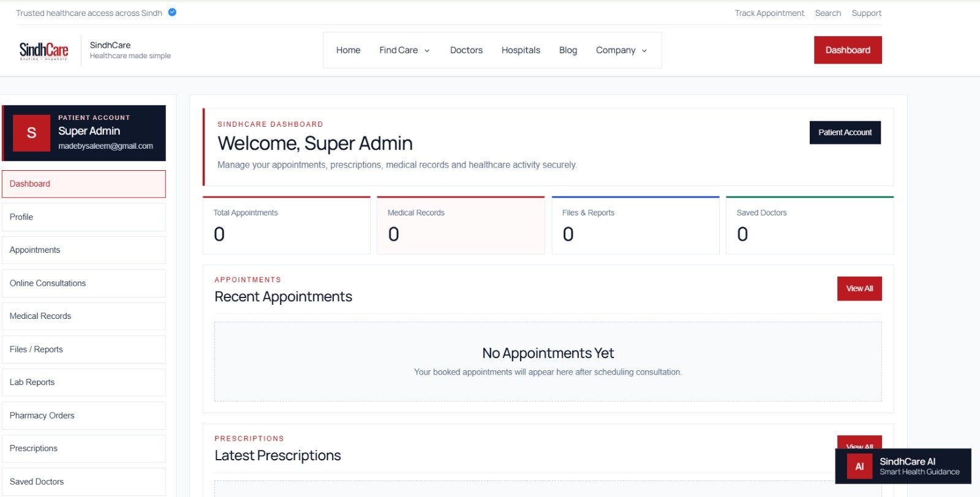
Task: Click the 'Healthcare made simple' tagline
Action: 130,56
